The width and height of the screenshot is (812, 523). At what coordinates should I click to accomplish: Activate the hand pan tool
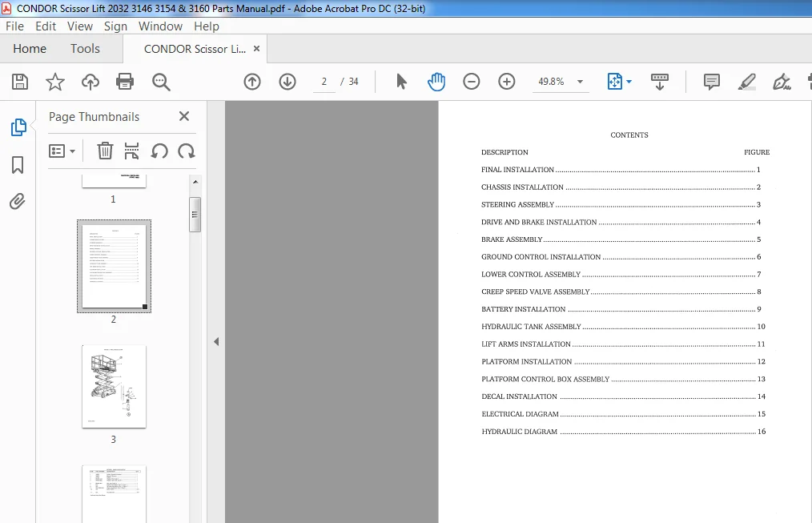tap(436, 82)
